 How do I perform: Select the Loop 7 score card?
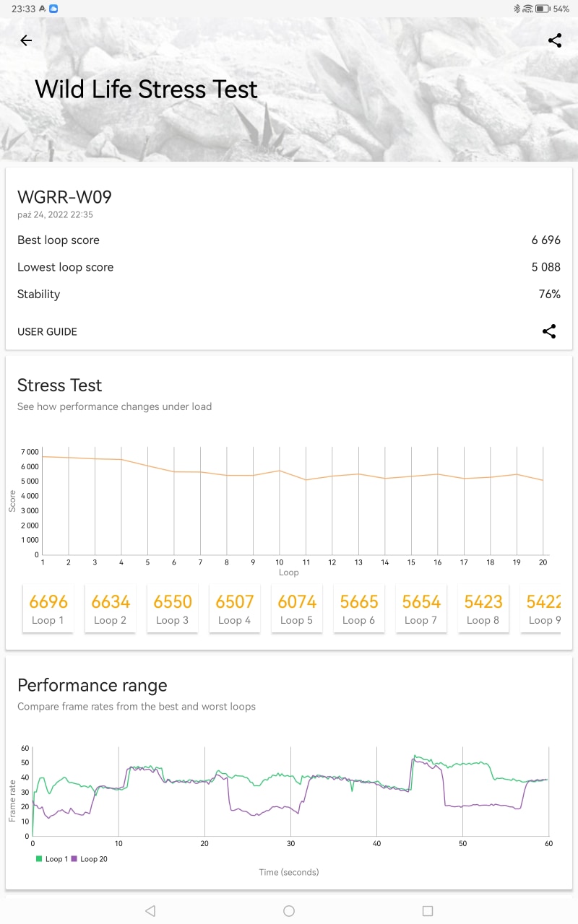point(421,609)
